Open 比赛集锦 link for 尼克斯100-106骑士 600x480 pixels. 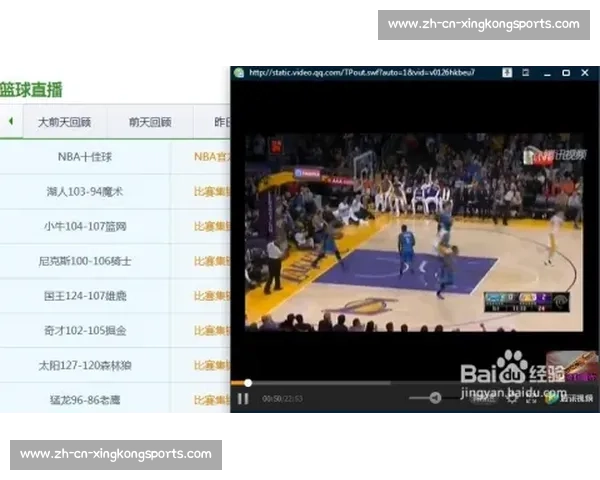(212, 261)
